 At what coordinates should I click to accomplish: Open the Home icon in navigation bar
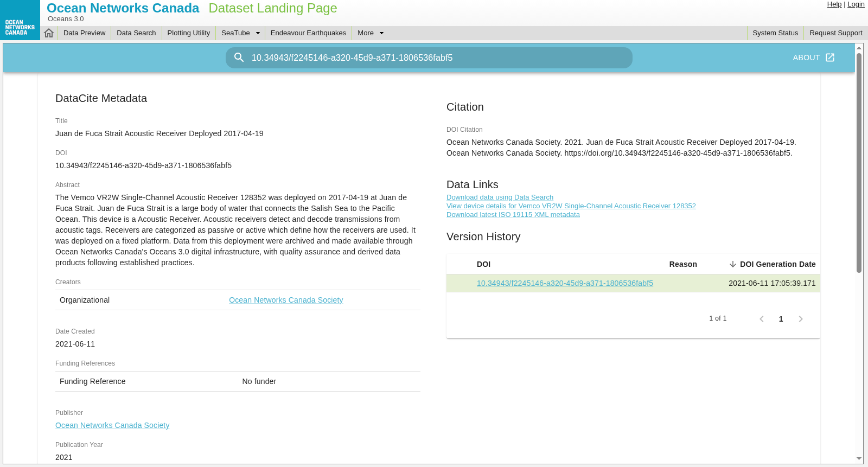(49, 33)
